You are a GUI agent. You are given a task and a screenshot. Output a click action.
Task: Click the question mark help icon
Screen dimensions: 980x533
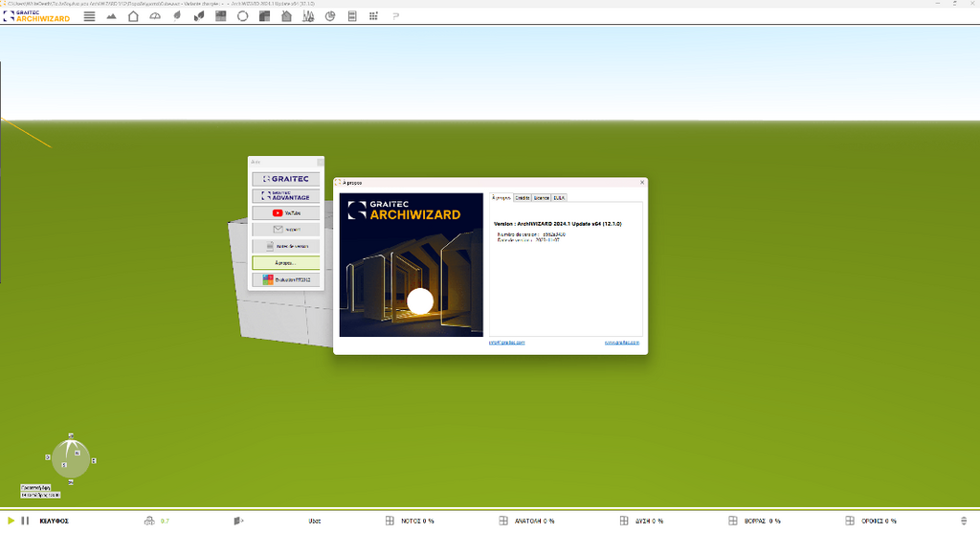click(395, 16)
